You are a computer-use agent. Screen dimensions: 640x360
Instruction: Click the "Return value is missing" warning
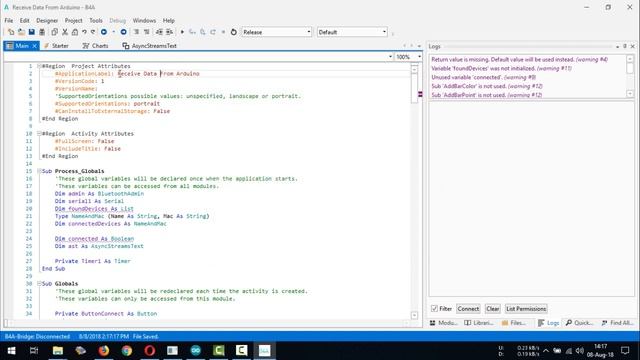[x=520, y=59]
